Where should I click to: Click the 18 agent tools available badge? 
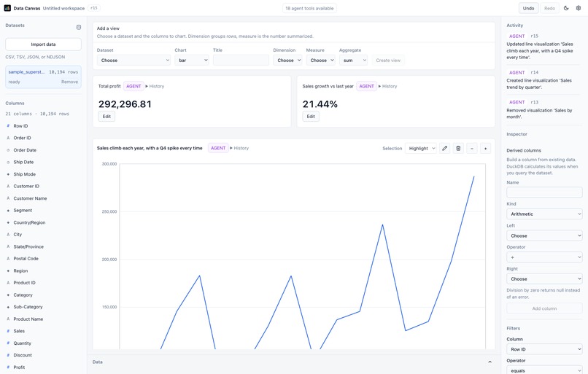pos(309,8)
